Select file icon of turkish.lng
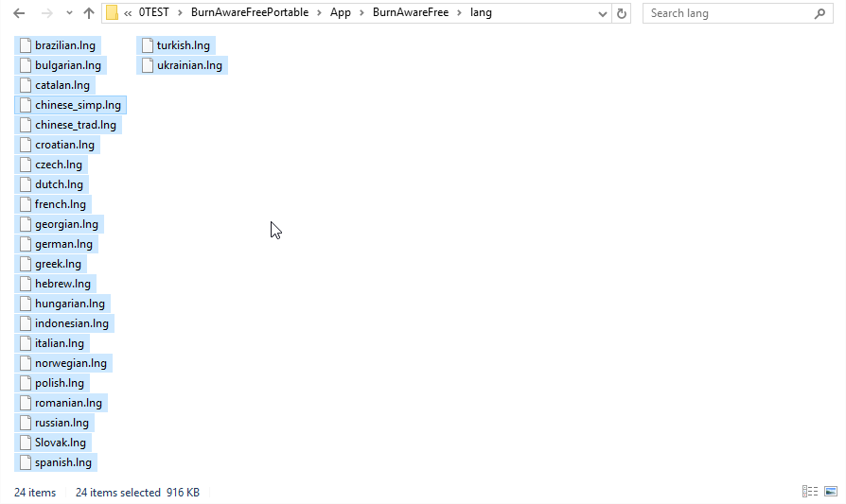846x504 pixels. [148, 45]
